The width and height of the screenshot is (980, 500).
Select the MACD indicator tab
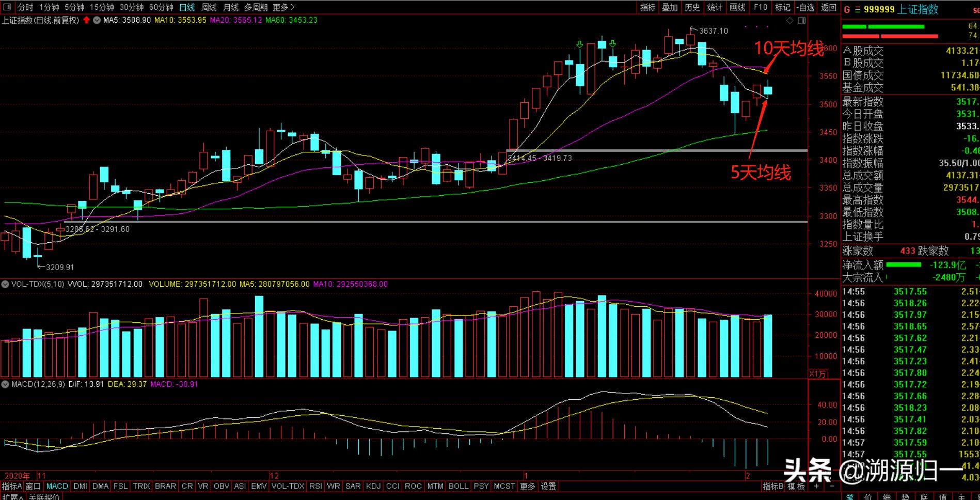tap(57, 487)
